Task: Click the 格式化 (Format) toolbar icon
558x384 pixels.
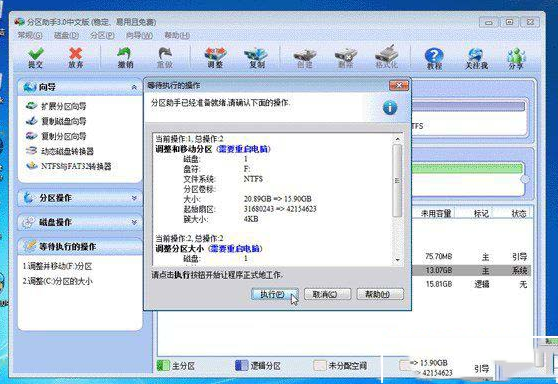Action: (x=387, y=57)
